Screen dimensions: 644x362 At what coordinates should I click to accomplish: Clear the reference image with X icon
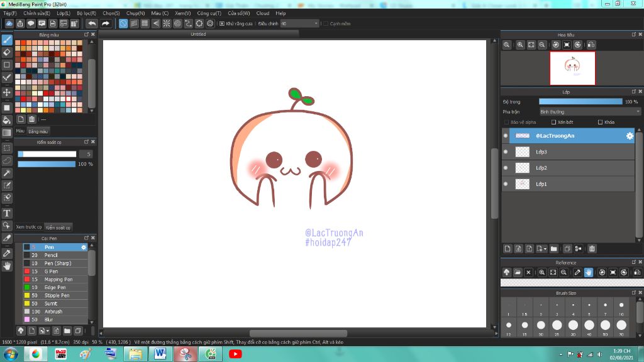click(528, 272)
